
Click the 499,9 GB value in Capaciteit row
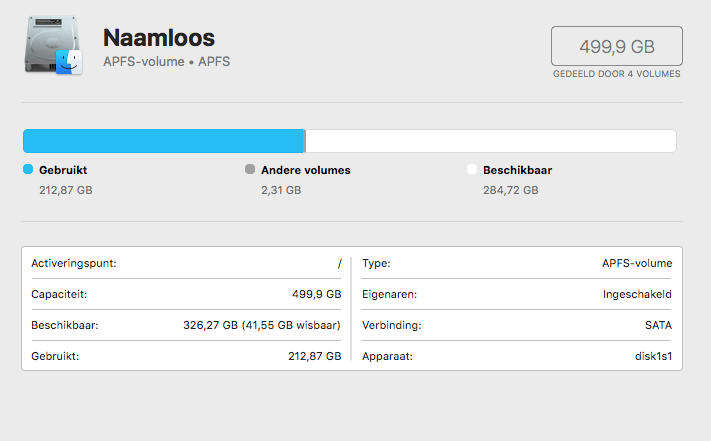pos(317,294)
